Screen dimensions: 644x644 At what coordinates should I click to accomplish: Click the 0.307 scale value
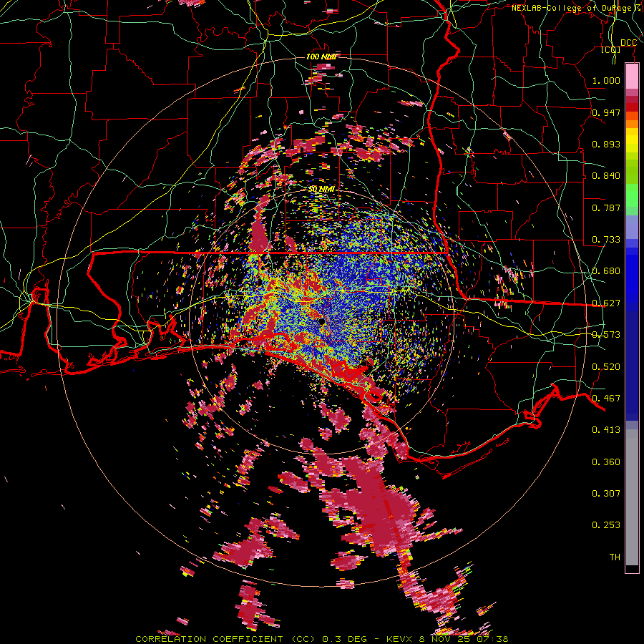pyautogui.click(x=606, y=494)
